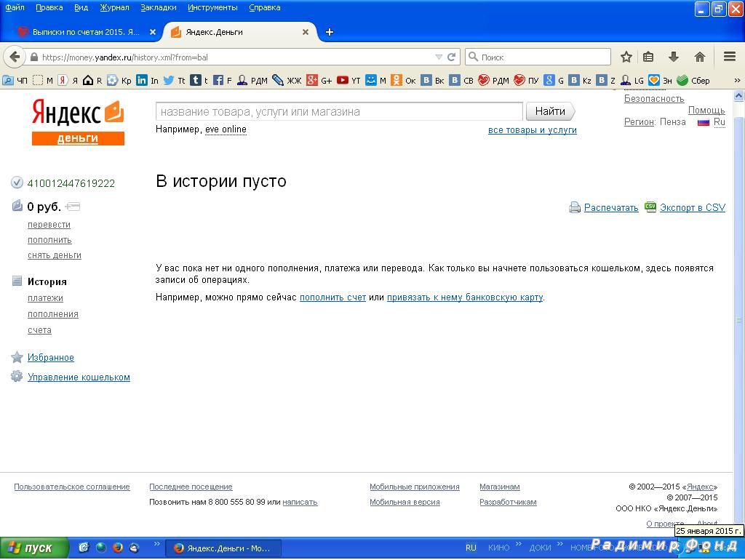Open the Файл menu
745x560 pixels.
pyautogui.click(x=15, y=7)
